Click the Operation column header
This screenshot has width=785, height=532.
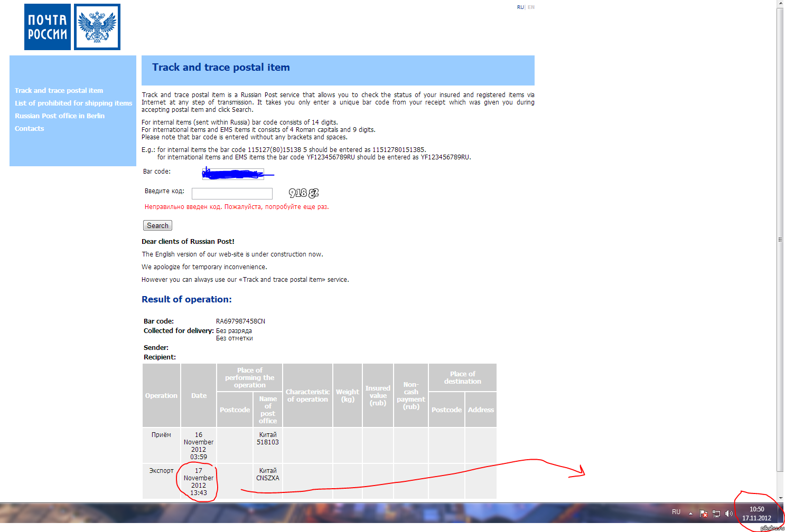[x=161, y=395]
